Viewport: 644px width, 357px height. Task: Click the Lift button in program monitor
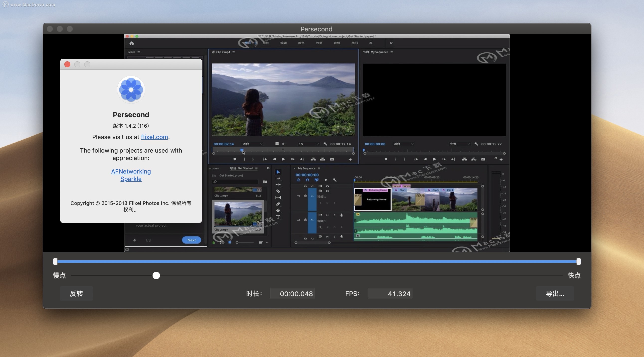[x=464, y=159]
